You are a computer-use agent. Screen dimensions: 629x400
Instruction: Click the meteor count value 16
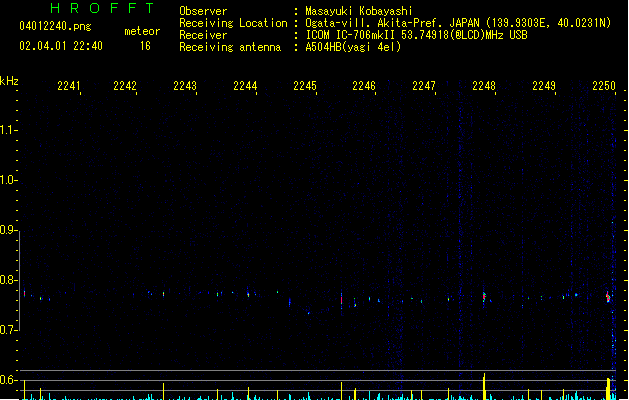click(145, 46)
